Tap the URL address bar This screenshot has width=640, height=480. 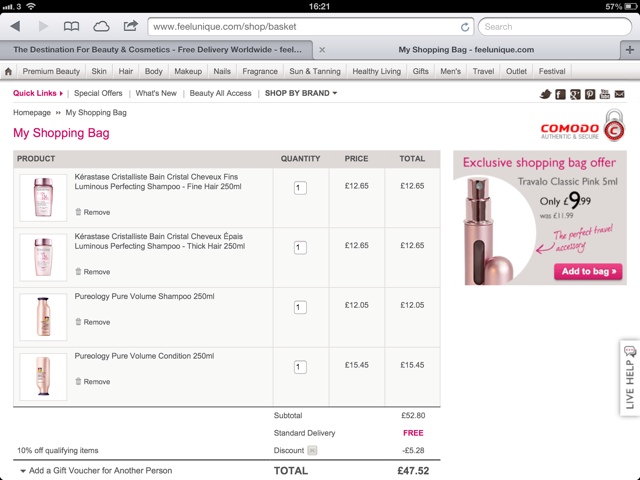(x=310, y=27)
